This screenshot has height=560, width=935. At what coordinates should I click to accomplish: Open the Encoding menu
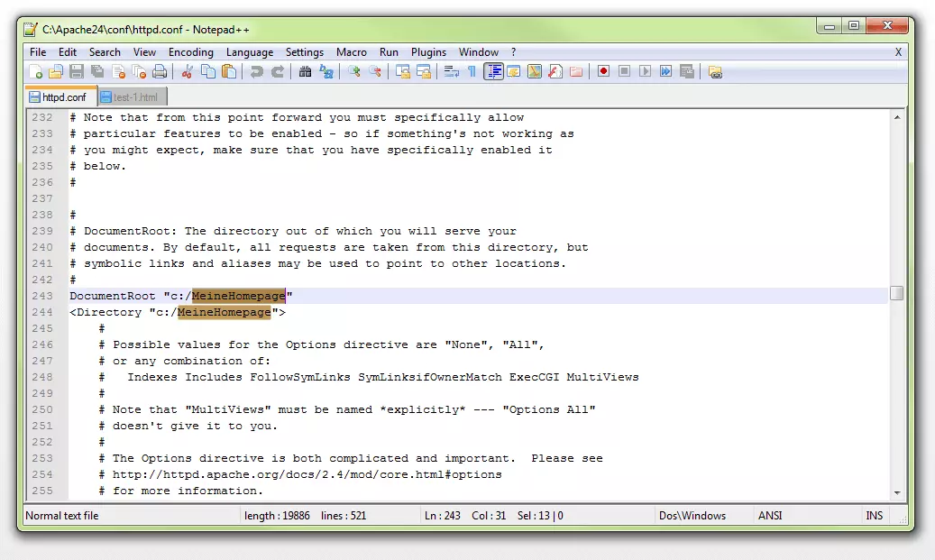(191, 52)
